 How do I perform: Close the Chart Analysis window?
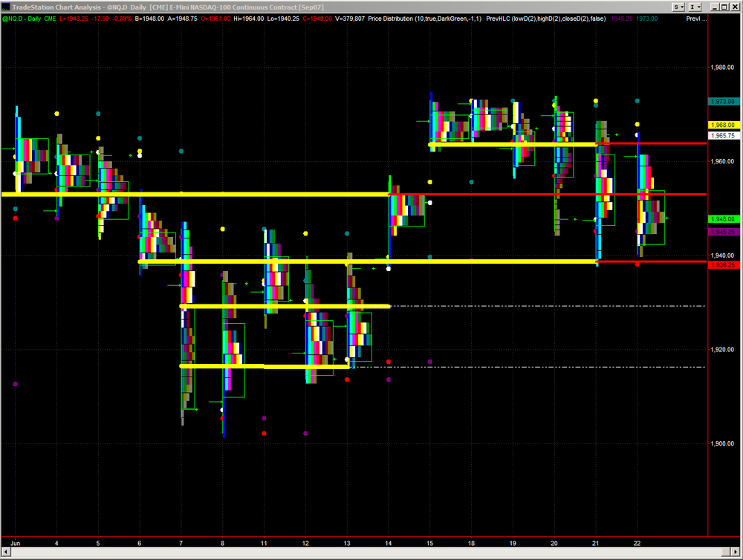[735, 7]
